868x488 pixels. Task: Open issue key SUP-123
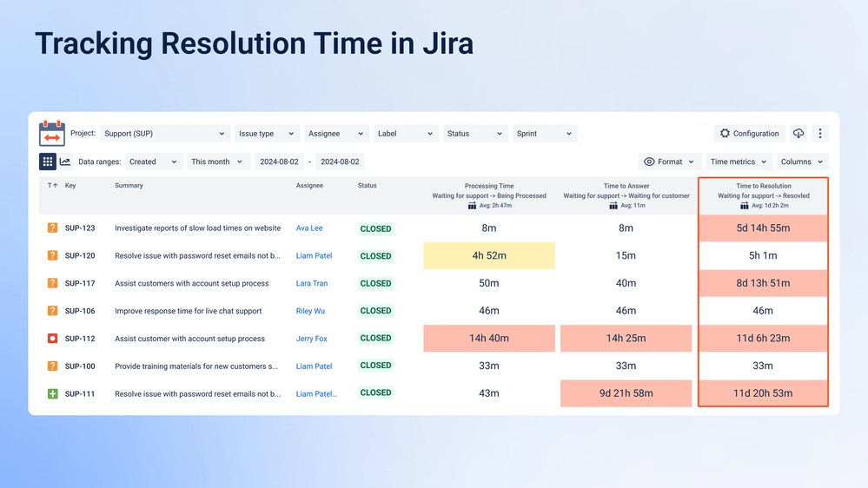[80, 228]
